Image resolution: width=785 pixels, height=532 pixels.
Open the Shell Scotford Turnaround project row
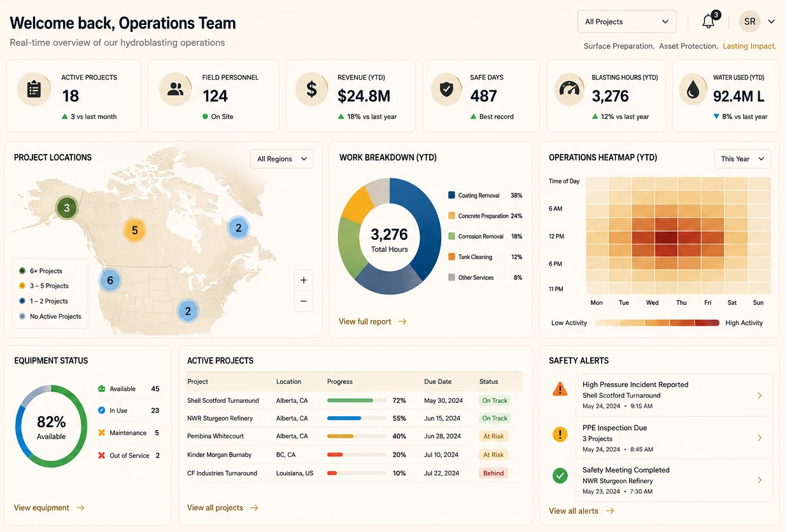[x=354, y=401]
